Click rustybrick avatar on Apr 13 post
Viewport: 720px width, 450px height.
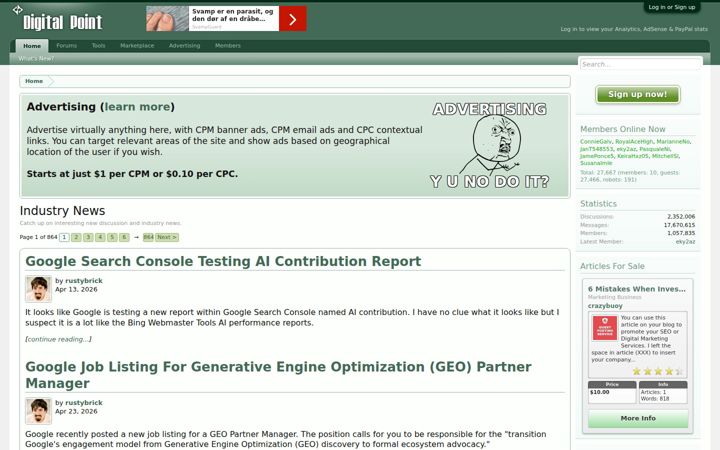click(39, 289)
